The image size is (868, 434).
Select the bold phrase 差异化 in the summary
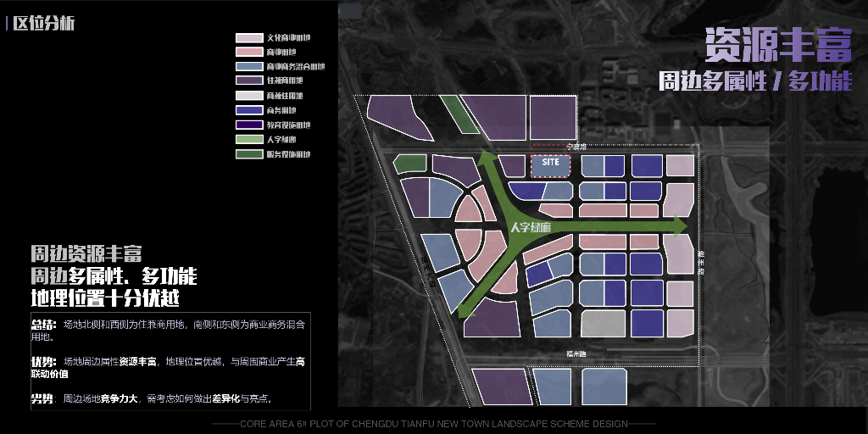(225, 398)
